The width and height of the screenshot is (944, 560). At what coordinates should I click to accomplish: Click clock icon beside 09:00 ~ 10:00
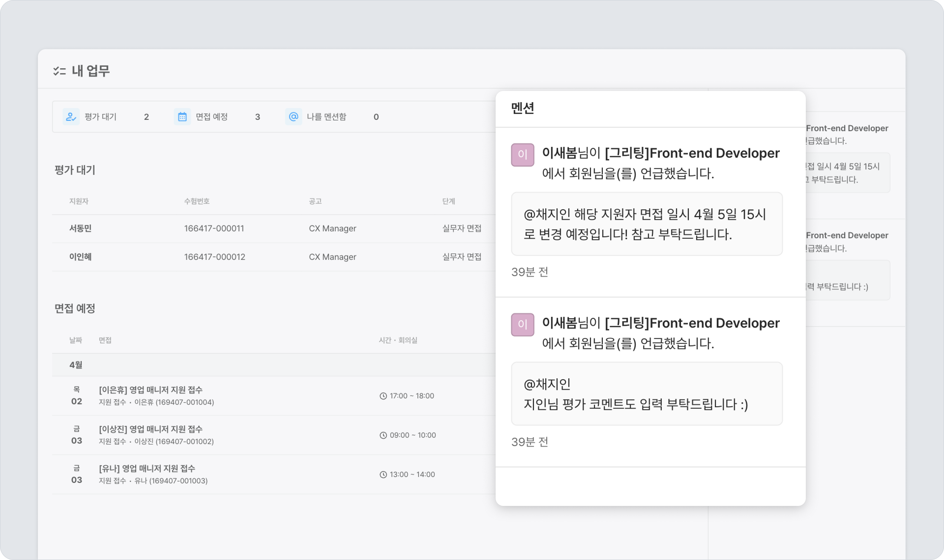[383, 435]
